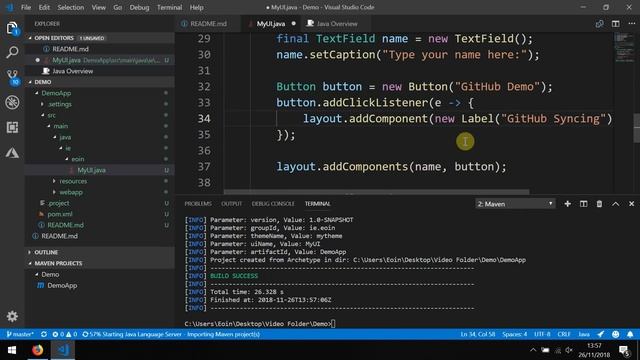Click the editor horizontal scrollbar

(x=376, y=192)
